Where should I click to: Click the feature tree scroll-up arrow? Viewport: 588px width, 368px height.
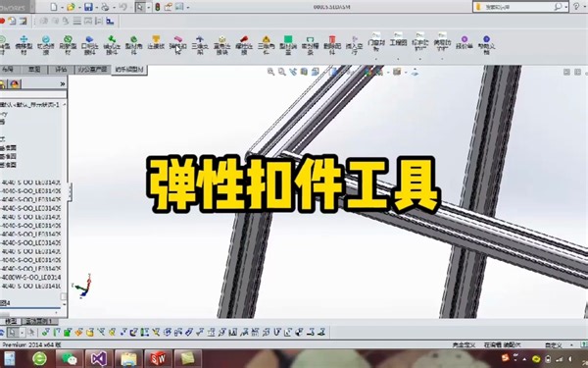65,104
